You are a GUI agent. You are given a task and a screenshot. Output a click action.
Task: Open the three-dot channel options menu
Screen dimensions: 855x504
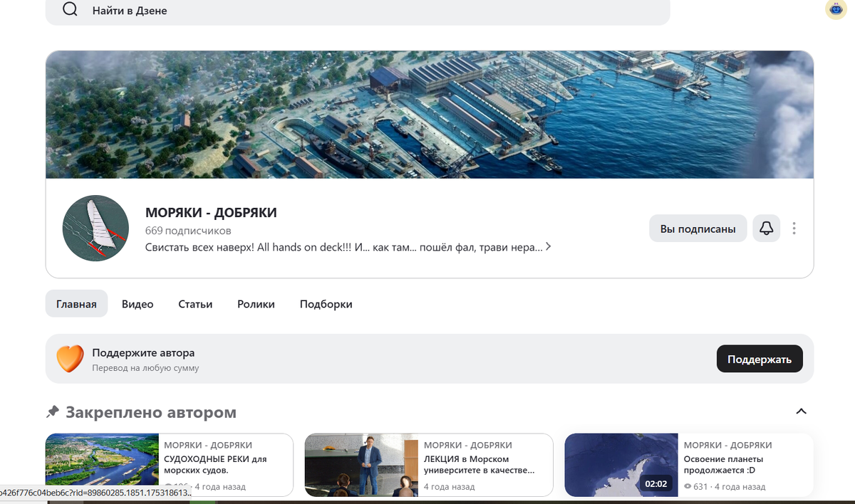click(794, 229)
